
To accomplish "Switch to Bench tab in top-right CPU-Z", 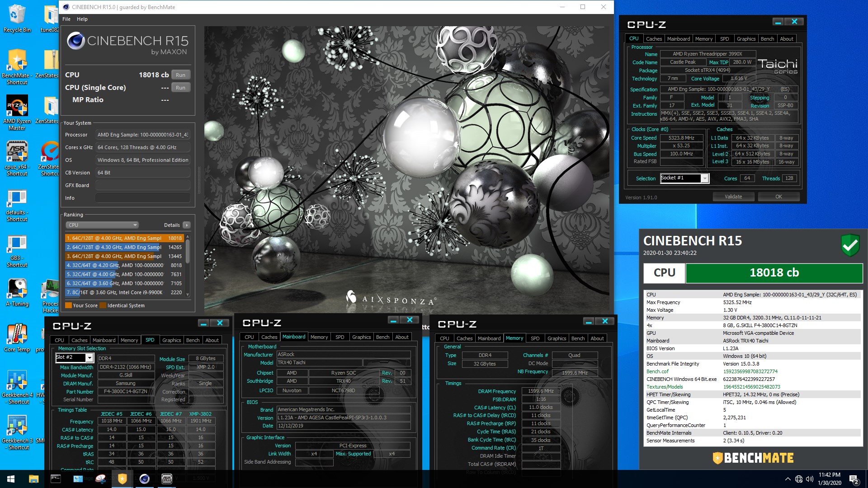I will [767, 39].
